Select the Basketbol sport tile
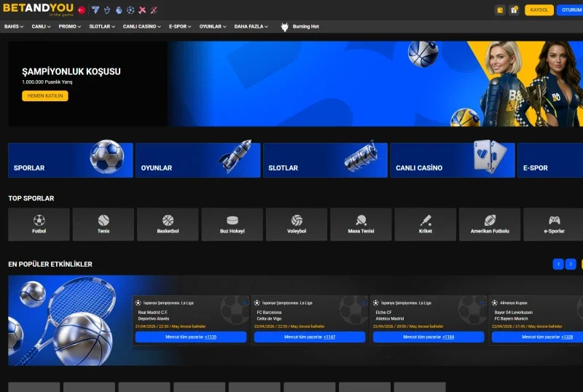This screenshot has height=392, width=583. (x=168, y=224)
